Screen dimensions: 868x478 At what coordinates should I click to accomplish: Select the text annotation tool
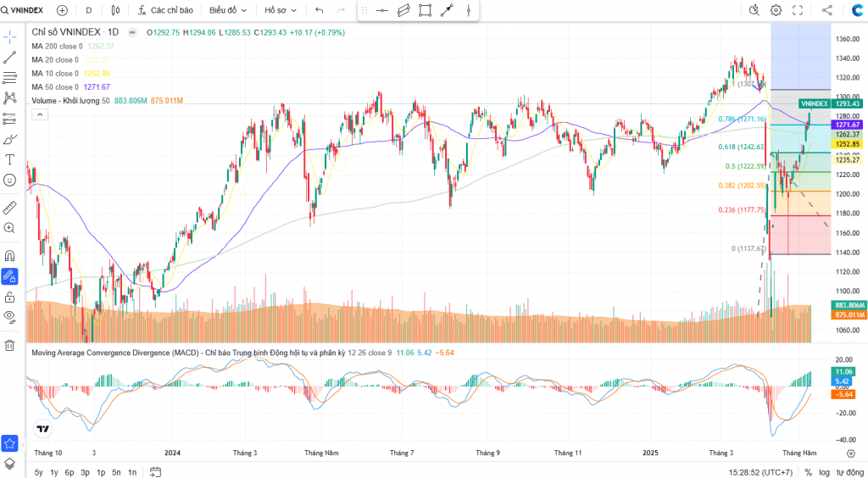[x=9, y=159]
